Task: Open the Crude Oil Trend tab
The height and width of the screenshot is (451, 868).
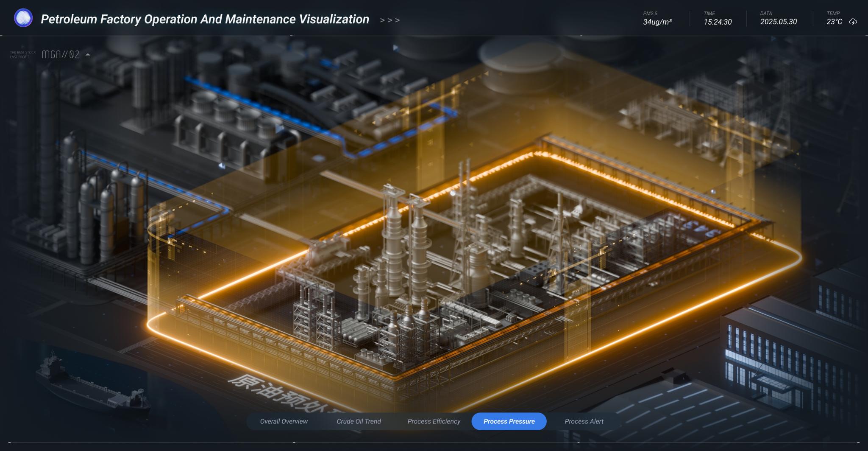Action: (359, 421)
